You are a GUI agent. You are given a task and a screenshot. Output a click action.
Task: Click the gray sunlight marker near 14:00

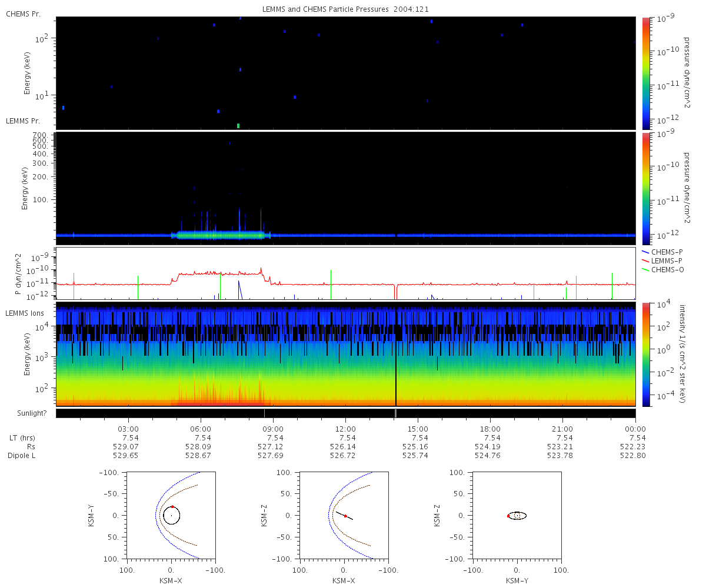[396, 413]
